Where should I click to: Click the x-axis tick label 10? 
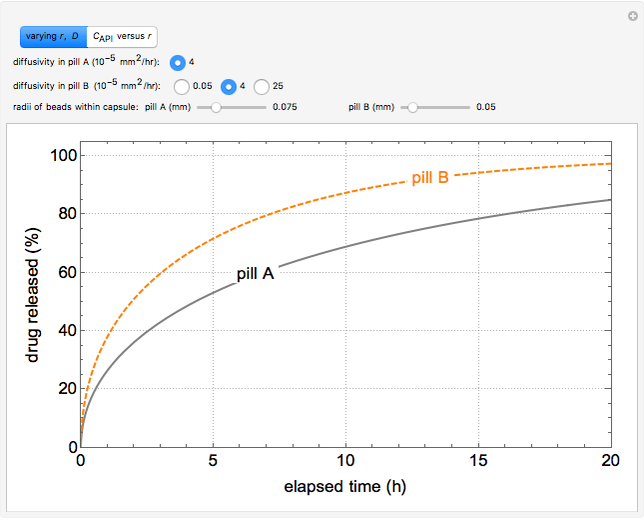click(x=345, y=462)
